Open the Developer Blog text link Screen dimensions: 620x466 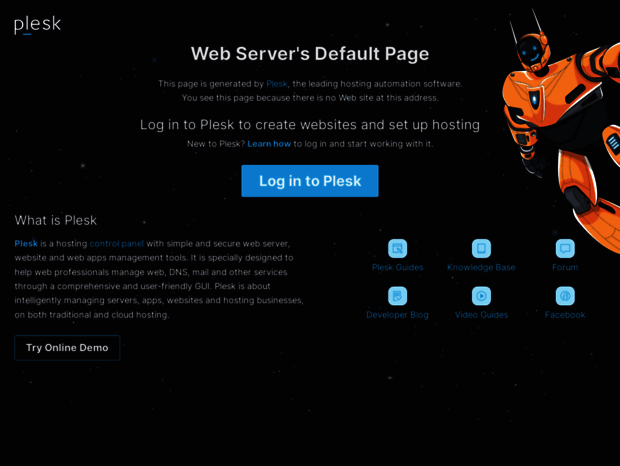click(397, 315)
